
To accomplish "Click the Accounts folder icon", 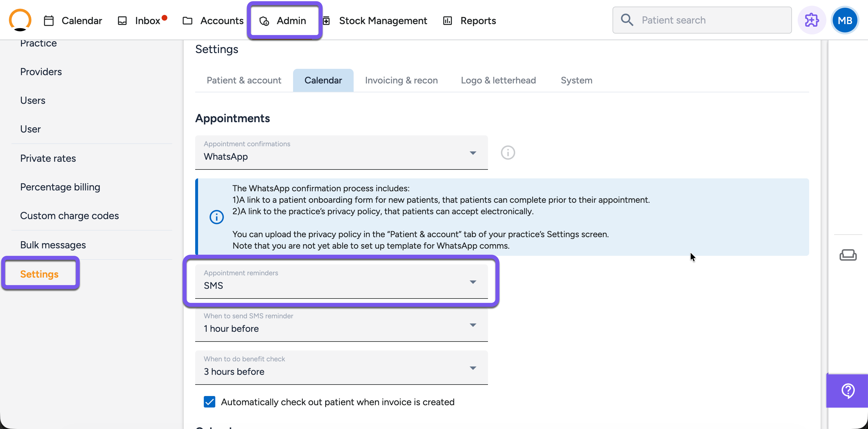I will point(187,21).
